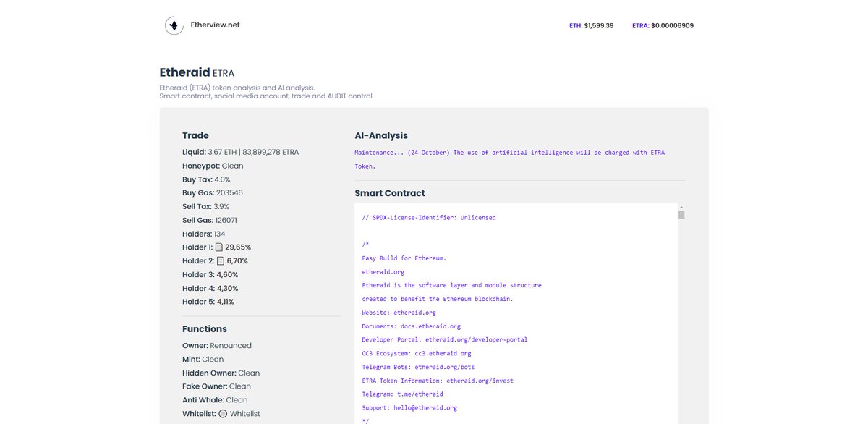Open the Etherview.net home link
Image resolution: width=868 pixels, height=424 pixels.
point(213,25)
